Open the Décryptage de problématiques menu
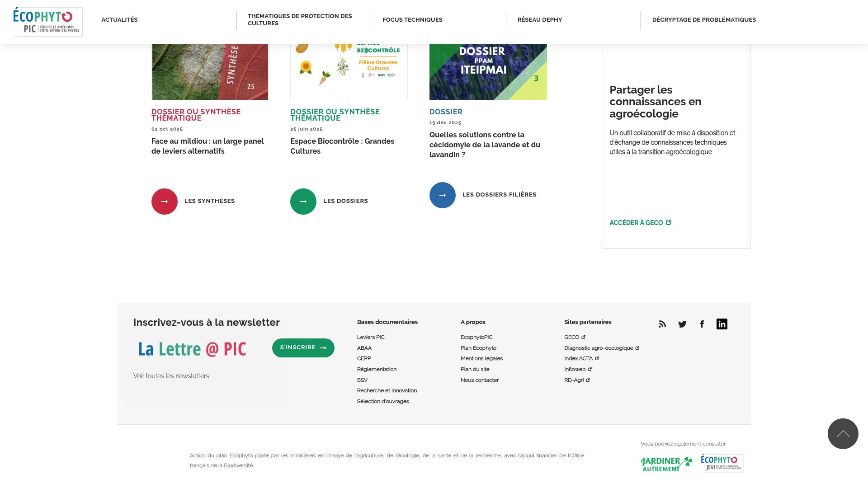 click(703, 19)
